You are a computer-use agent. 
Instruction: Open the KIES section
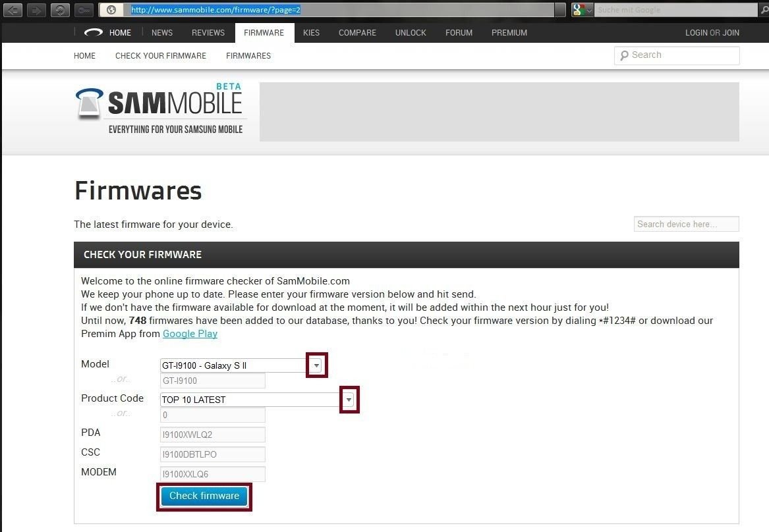312,33
